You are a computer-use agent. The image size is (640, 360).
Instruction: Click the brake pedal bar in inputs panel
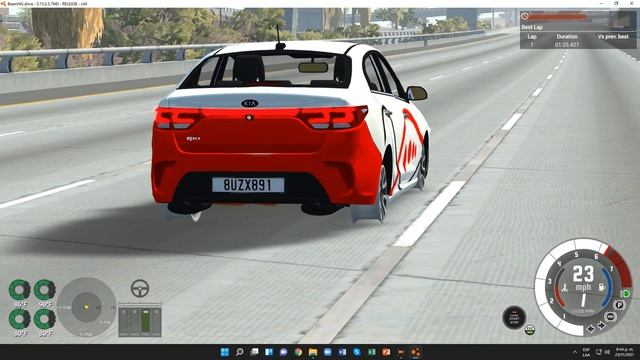click(135, 322)
